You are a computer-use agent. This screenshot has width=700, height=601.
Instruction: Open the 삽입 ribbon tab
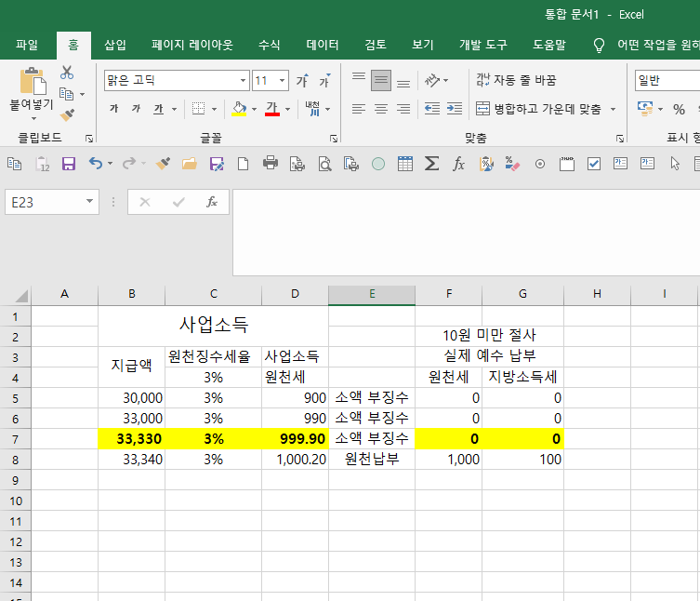pos(115,45)
